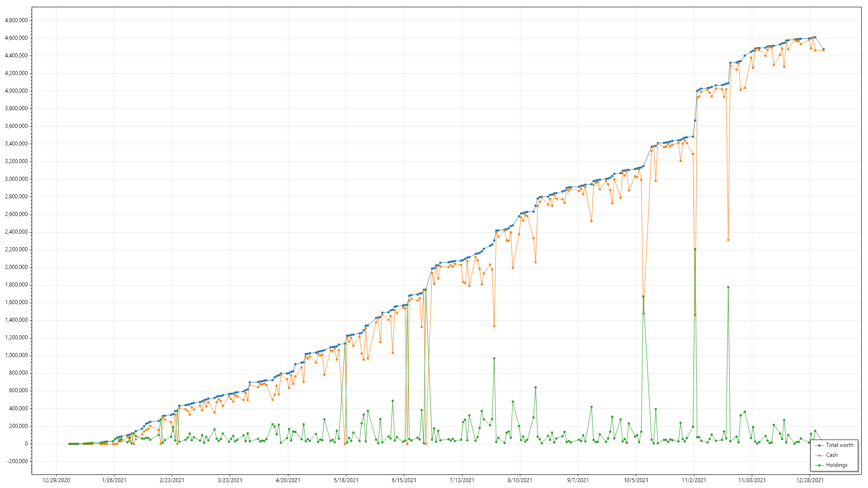Click the 8/10/2021 x-axis date label

[x=520, y=480]
